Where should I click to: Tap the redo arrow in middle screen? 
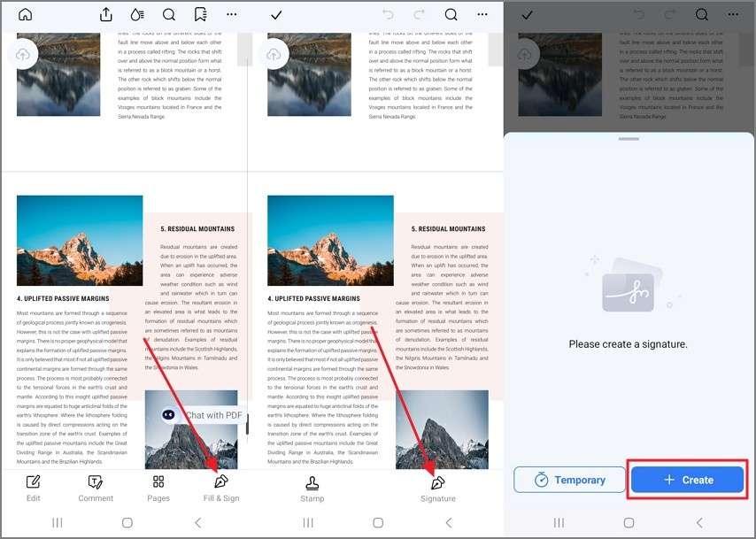tap(420, 14)
